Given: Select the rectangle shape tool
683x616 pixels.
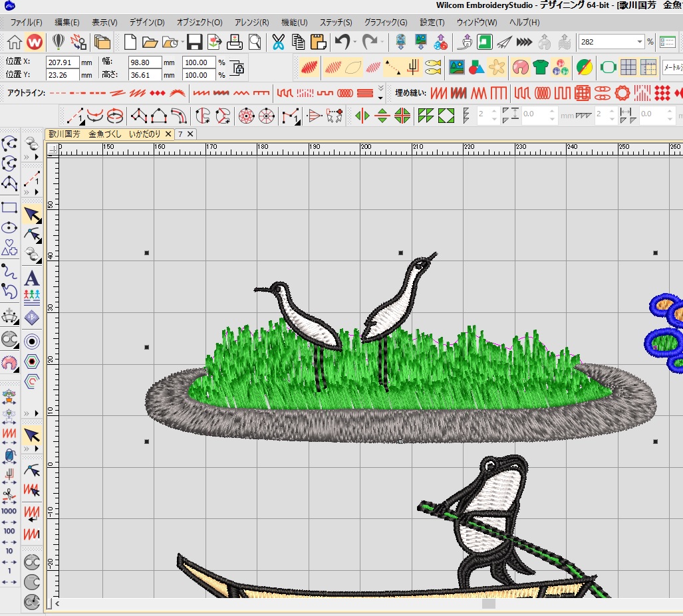Looking at the screenshot, I should [9, 207].
